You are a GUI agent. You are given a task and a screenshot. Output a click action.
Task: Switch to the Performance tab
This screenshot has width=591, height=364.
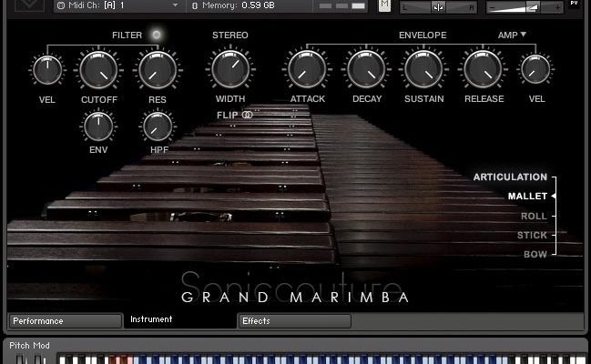pos(65,321)
